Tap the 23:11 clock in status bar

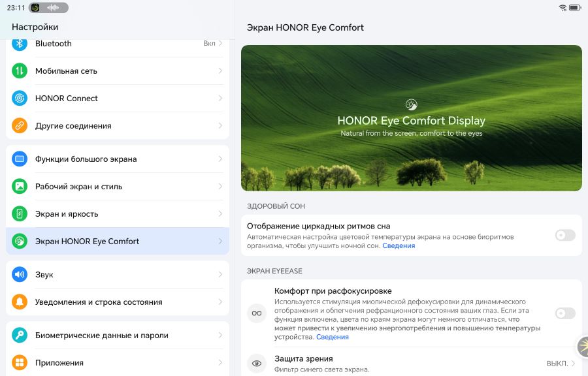tap(16, 7)
